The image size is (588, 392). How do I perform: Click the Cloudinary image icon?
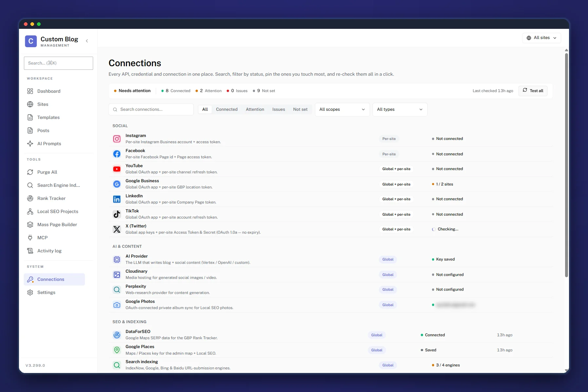(117, 274)
